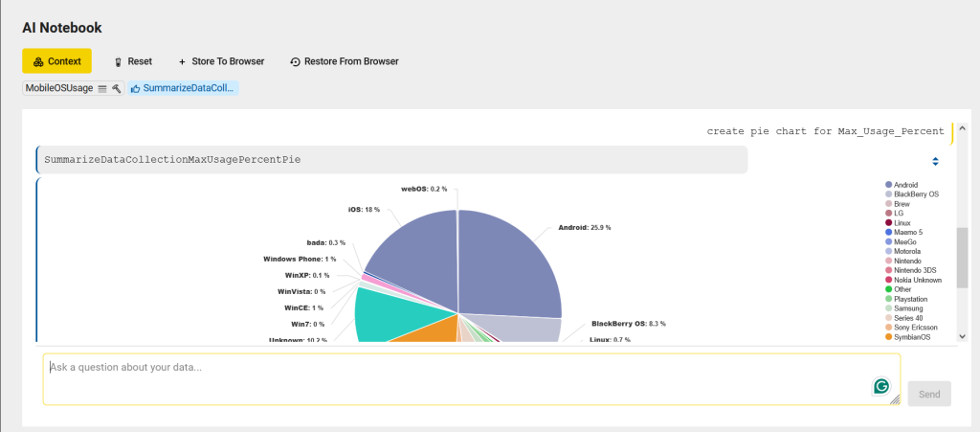This screenshot has width=980, height=432.
Task: Click the SymbianOS orange legend swatch
Action: (889, 337)
